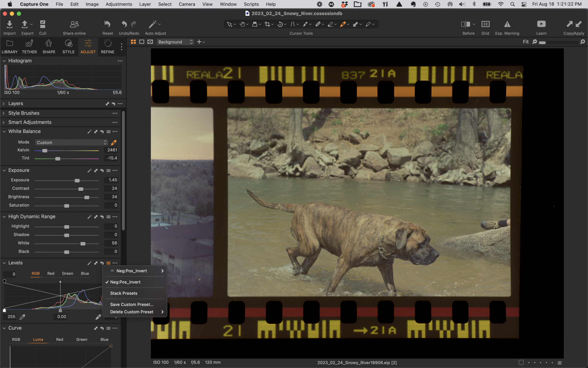Toggle the Before view
The width and height of the screenshot is (588, 368).
coord(466,24)
